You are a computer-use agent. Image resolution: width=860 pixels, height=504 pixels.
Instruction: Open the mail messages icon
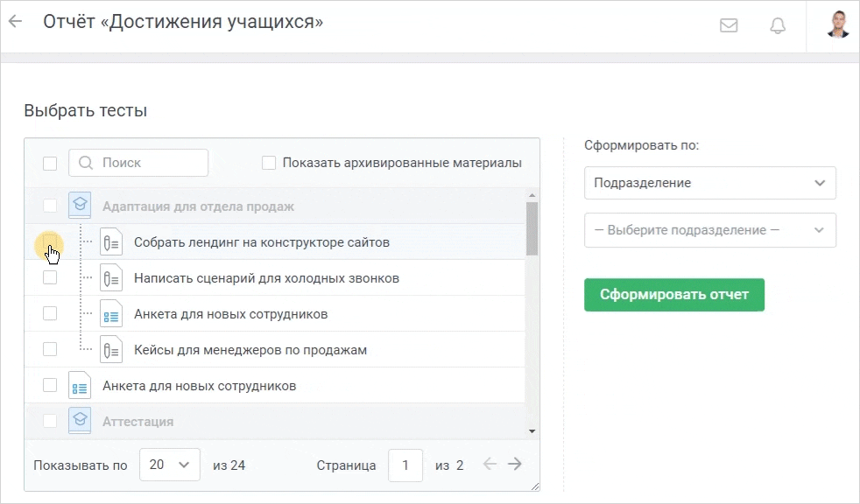coord(729,25)
